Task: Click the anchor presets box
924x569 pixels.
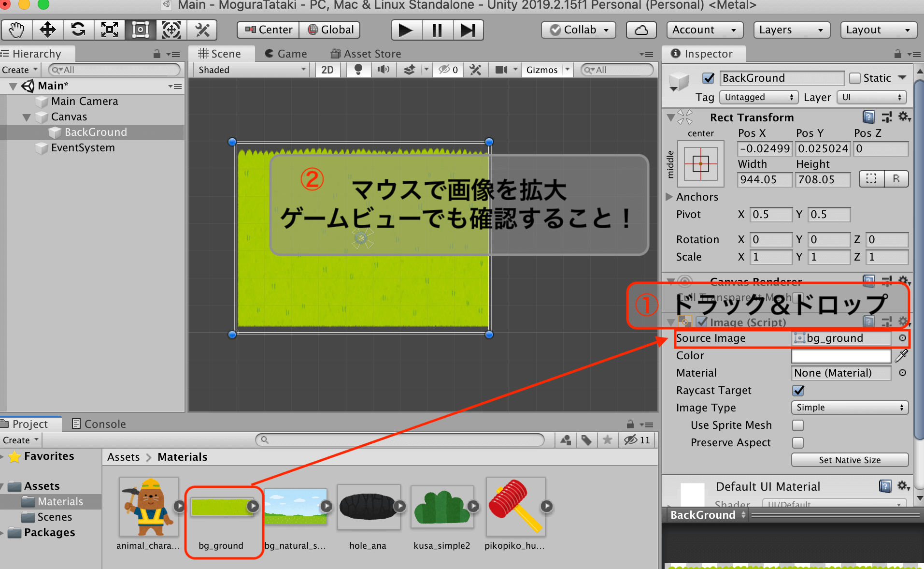Action: click(x=700, y=164)
